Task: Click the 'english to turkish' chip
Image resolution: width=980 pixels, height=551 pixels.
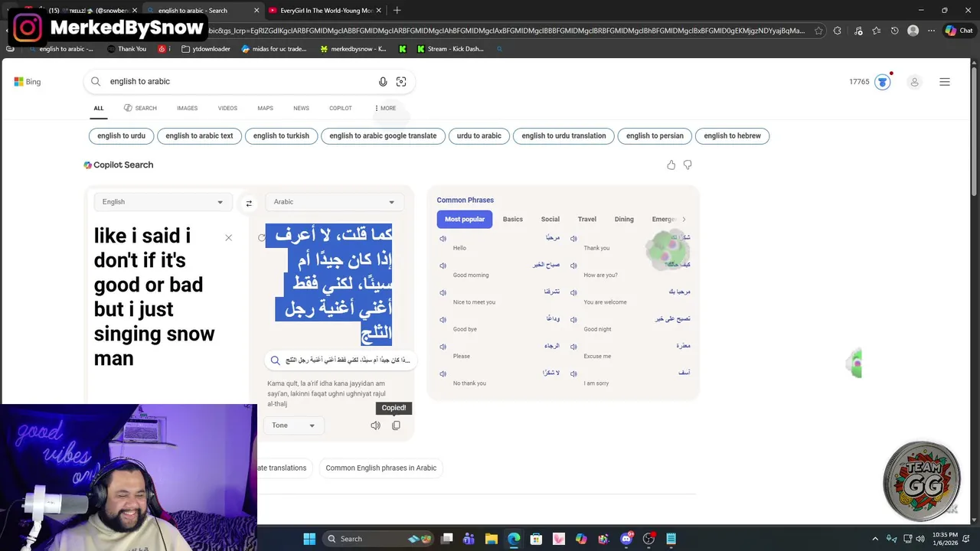Action: (x=281, y=136)
